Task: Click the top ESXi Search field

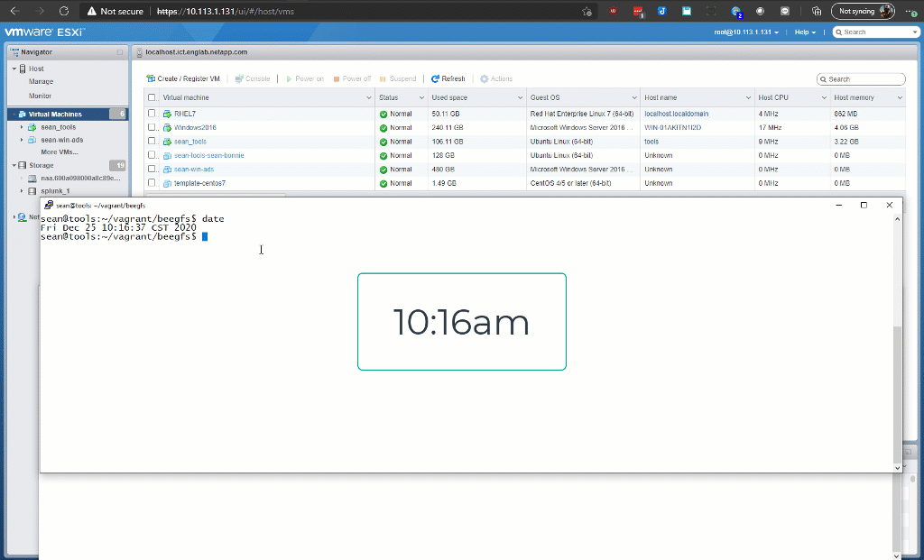Action: point(875,32)
